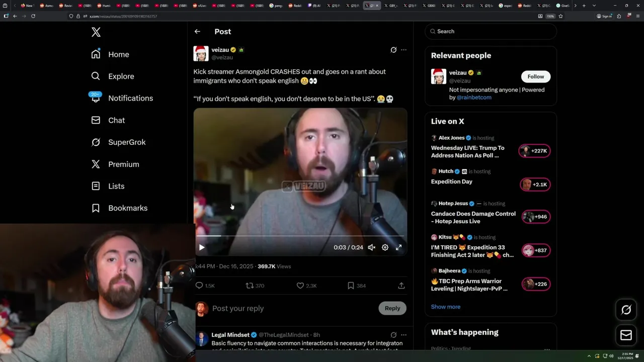Open Lists from the sidebar
644x362 pixels.
click(x=108, y=186)
